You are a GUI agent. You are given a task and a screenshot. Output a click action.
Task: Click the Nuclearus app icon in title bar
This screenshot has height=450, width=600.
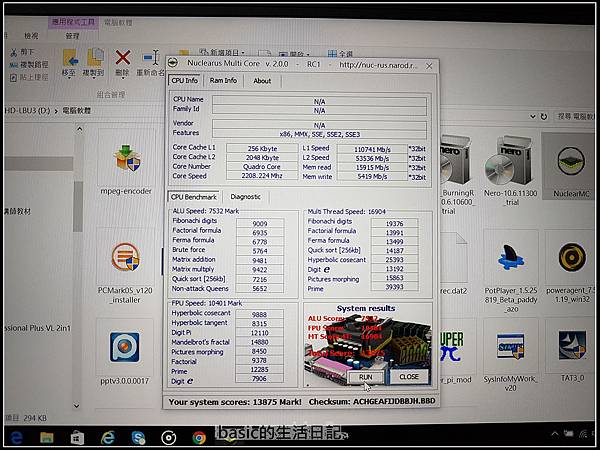point(173,63)
